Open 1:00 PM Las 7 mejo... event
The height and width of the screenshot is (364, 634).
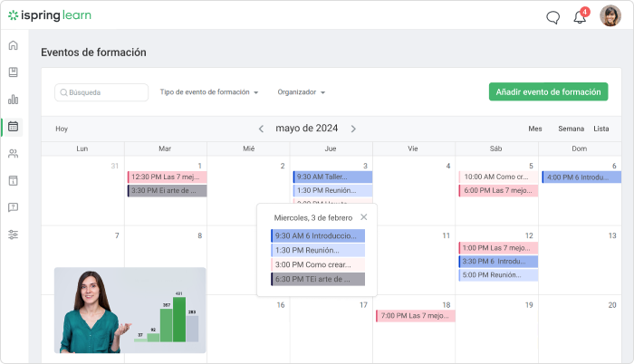[x=498, y=247]
